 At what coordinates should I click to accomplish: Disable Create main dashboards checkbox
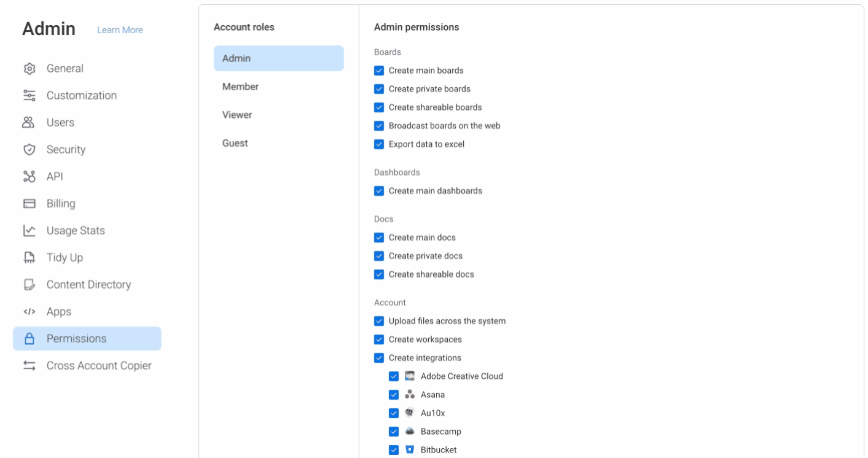[x=379, y=191]
